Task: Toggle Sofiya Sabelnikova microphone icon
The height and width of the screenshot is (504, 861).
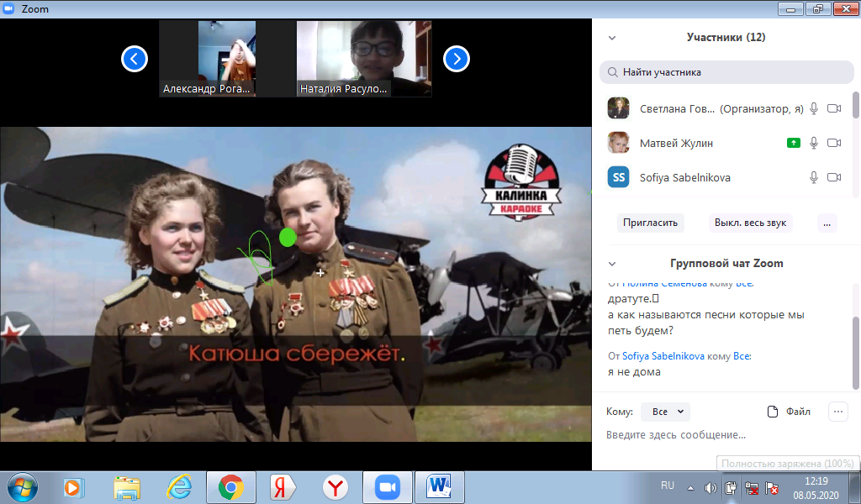Action: 814,177
